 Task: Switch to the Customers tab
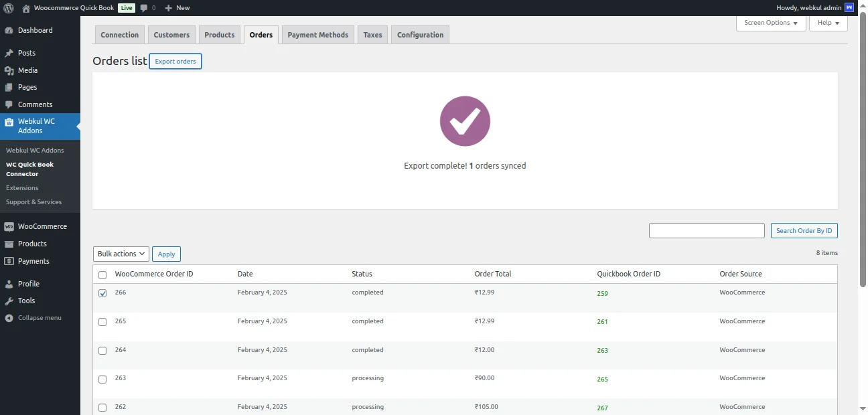click(171, 34)
